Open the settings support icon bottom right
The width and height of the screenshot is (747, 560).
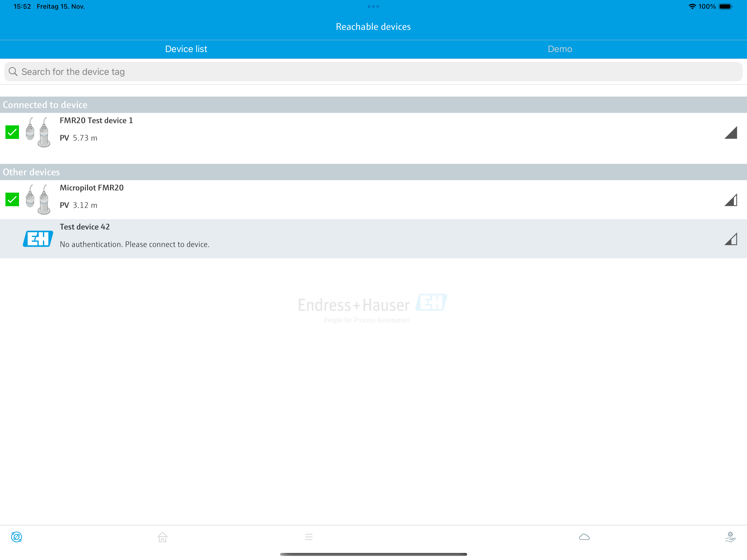(x=730, y=537)
